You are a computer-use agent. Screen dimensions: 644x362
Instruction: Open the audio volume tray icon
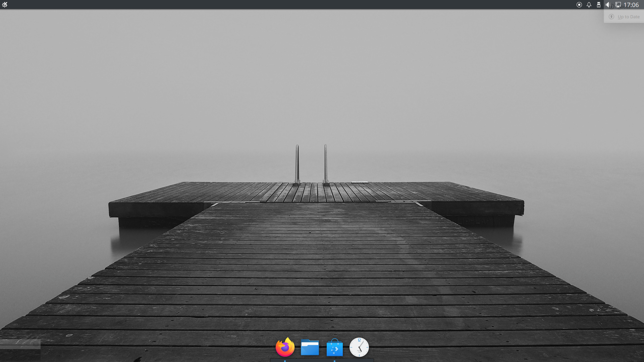pyautogui.click(x=607, y=5)
